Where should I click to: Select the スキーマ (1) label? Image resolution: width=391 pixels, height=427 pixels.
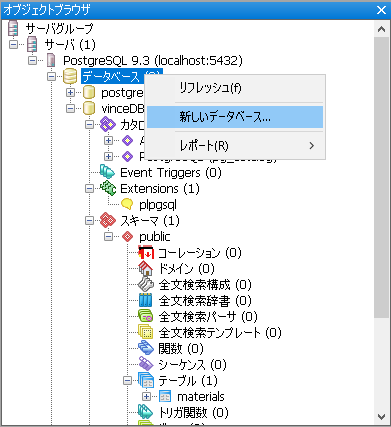pos(150,220)
